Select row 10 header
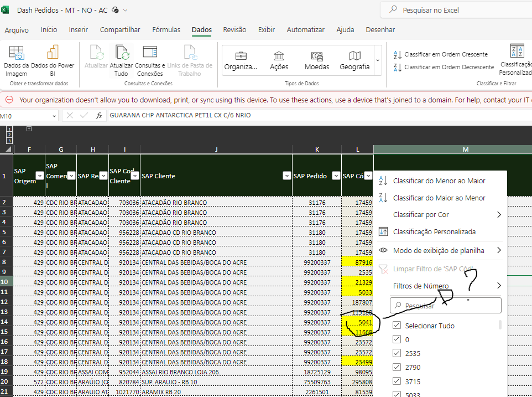Viewport: 532px width, 397px height. pyautogui.click(x=6, y=282)
